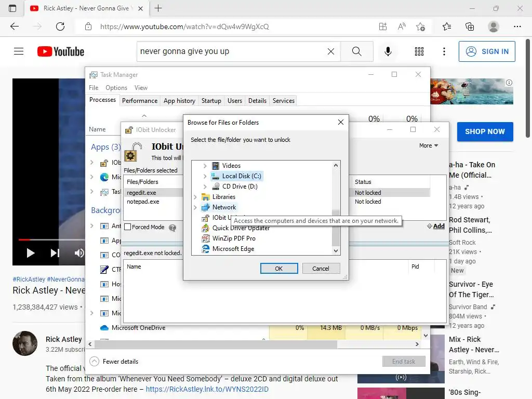The image size is (532, 399).
Task: Switch to the Services tab
Action: point(284,101)
